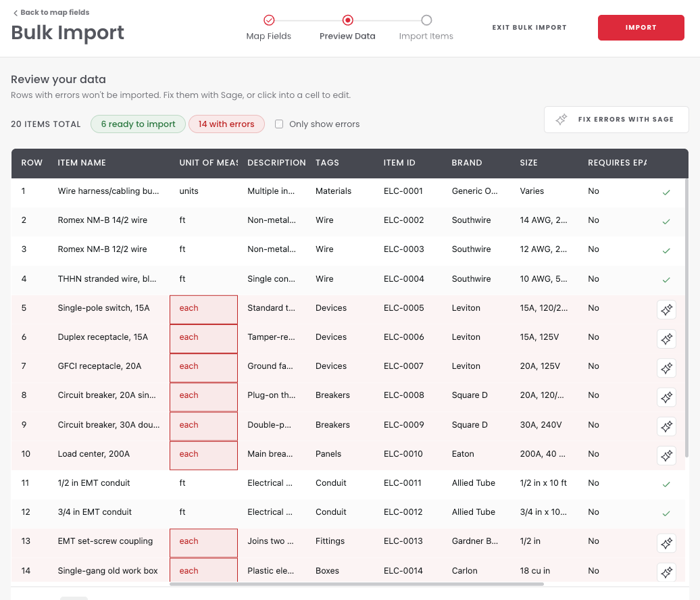Click the Item Name column header

pyautogui.click(x=82, y=163)
